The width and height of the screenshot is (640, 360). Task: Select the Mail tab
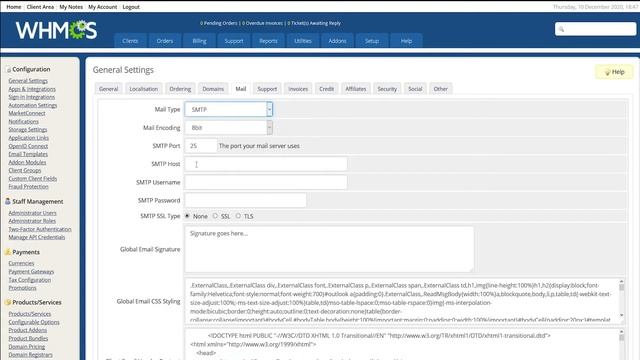241,89
